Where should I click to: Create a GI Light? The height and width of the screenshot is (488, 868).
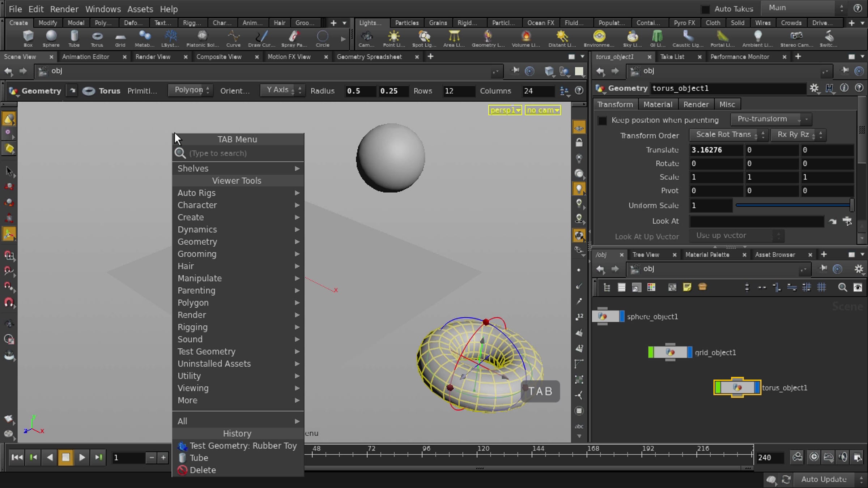pyautogui.click(x=658, y=39)
